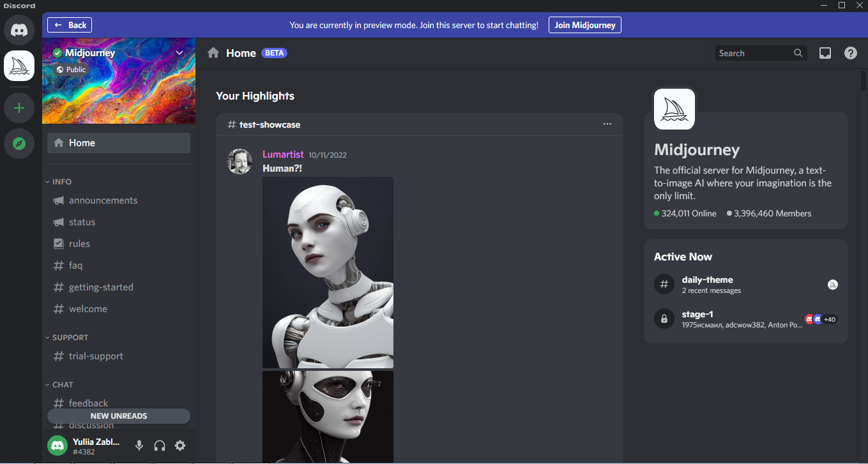Screen dimensions: 868x464
Task: Open the trial-support channel
Action: 119,356
